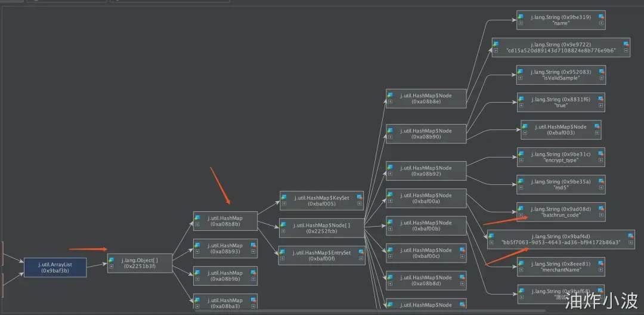Expand right plus on HashMap 0xa08b9b node
This screenshot has width=644, height=315.
click(x=253, y=279)
